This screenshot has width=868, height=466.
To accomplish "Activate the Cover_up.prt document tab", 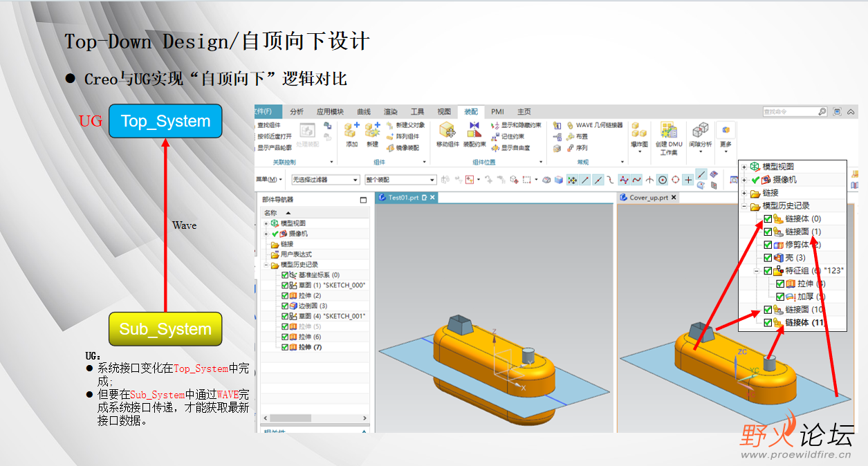I will 648,197.
